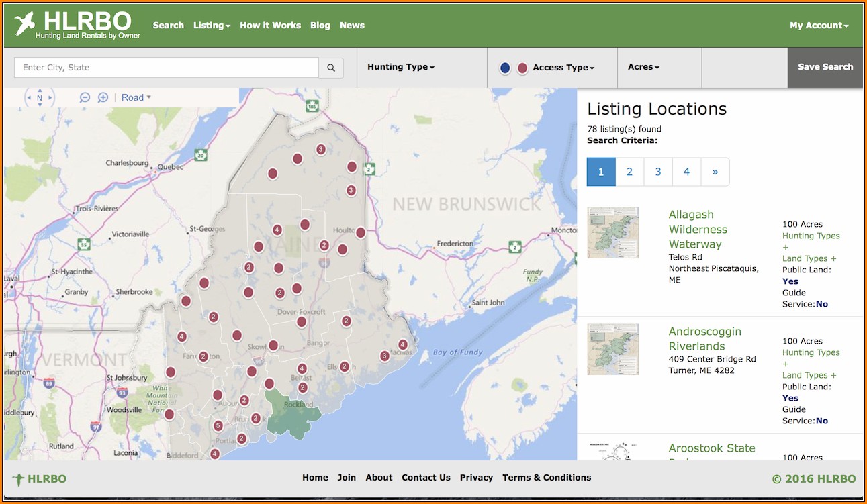Open Allagash Wilderness Waterway listing
Screen dimensions: 867x504
point(698,230)
